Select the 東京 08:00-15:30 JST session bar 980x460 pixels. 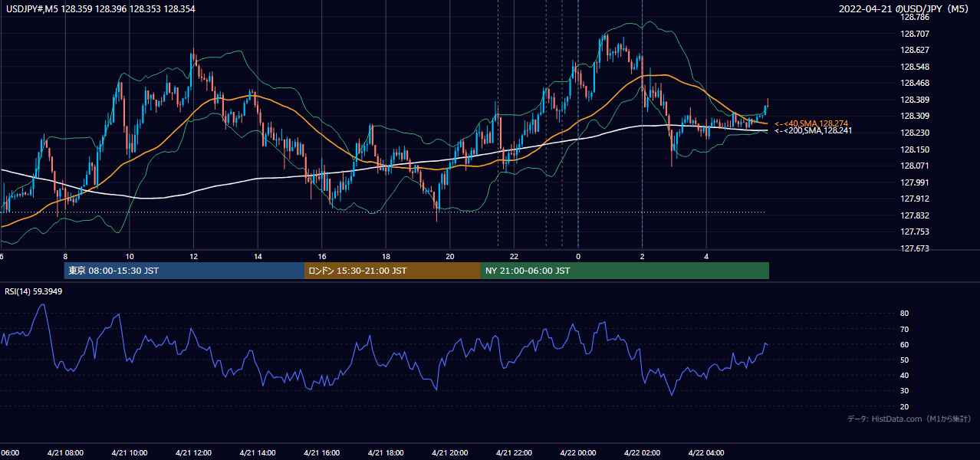tap(184, 271)
